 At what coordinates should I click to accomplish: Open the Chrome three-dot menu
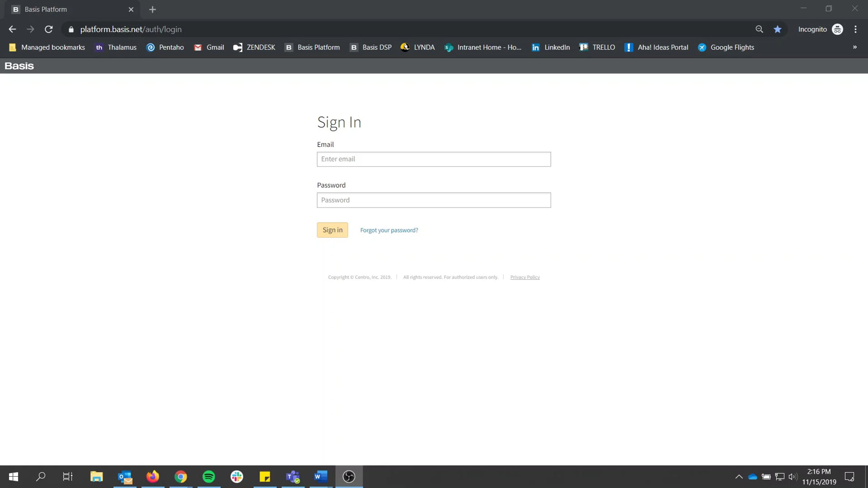pyautogui.click(x=855, y=29)
